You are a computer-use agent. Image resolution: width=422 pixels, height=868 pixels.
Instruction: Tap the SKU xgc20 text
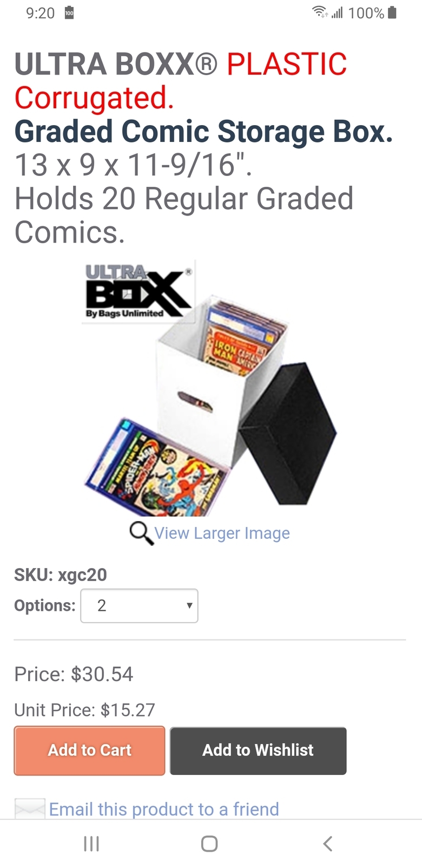61,575
